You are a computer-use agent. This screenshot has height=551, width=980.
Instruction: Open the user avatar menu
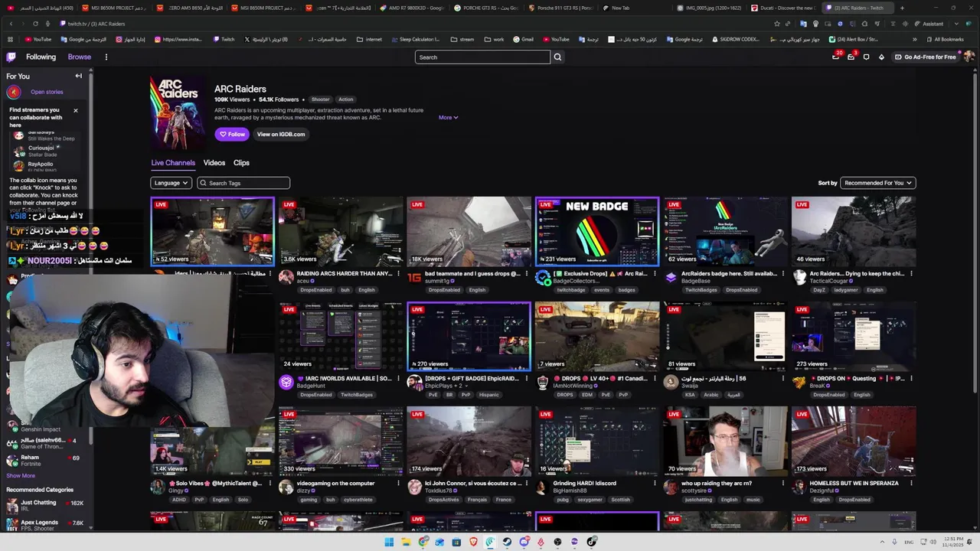pos(969,57)
